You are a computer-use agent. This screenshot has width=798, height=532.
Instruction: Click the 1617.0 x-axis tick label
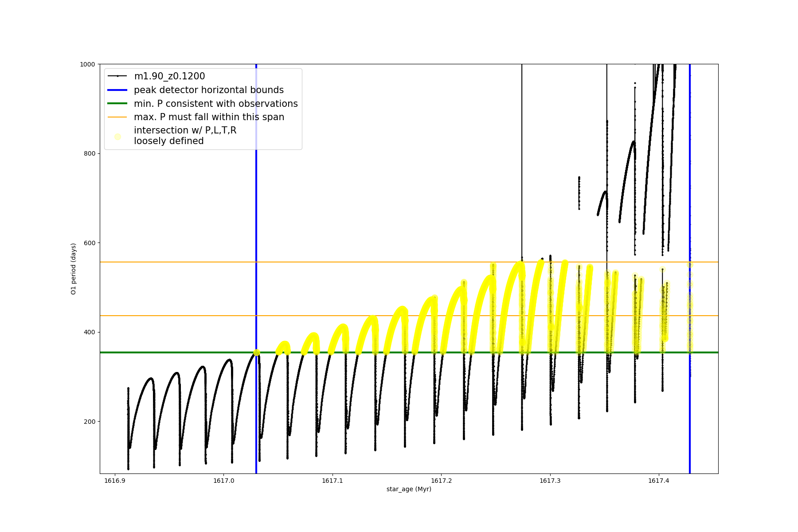[223, 481]
